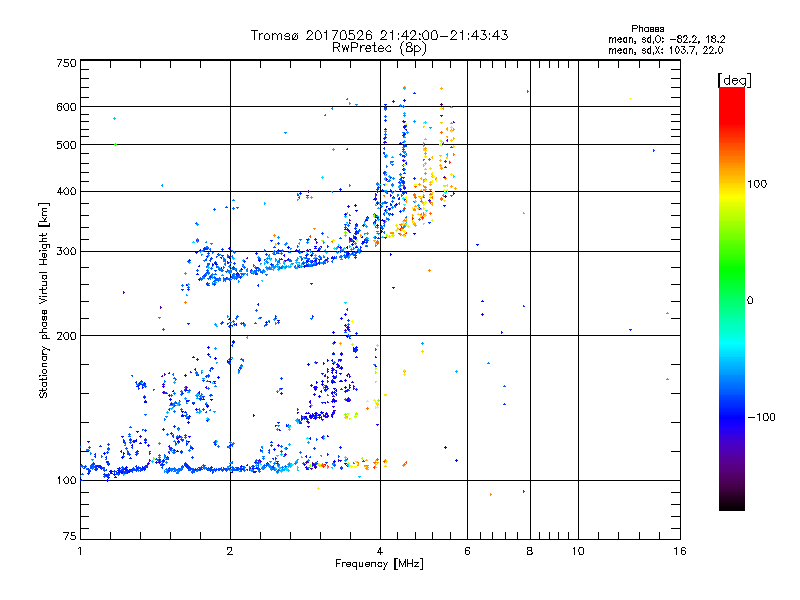800x600 pixels.
Task: Click the phase colorbar gradient
Action: tap(732, 298)
